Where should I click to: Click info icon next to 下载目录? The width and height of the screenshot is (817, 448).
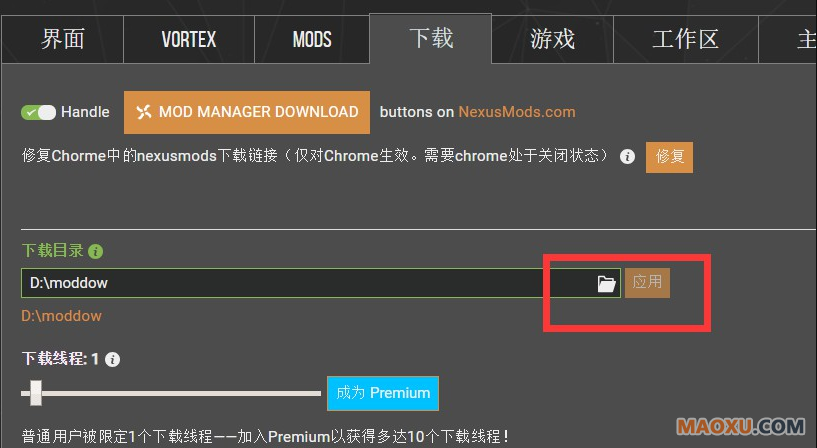tap(95, 251)
